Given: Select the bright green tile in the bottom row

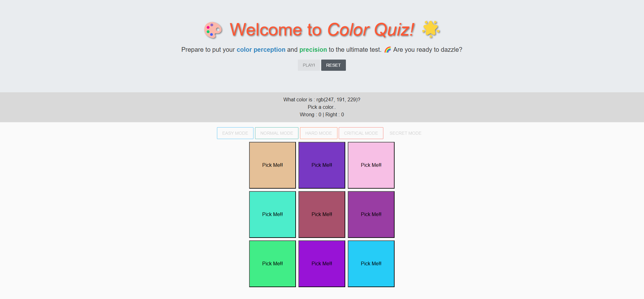Looking at the screenshot, I should click(x=272, y=263).
